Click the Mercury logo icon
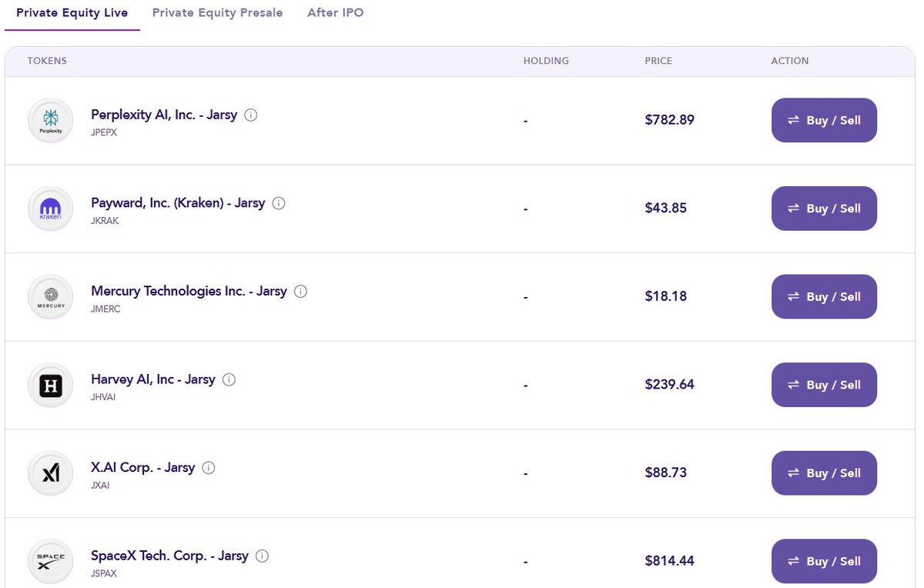Viewport: 924px width, 588px height. [x=50, y=297]
